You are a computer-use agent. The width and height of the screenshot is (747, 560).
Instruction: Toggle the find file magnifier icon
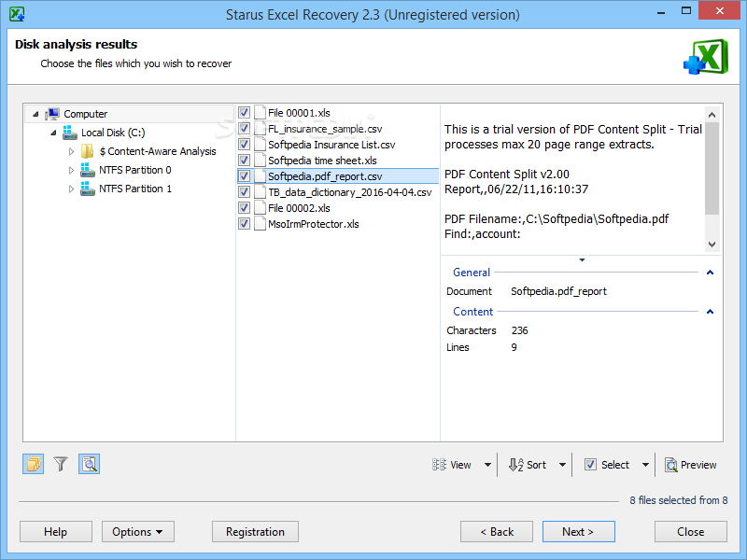pyautogui.click(x=89, y=464)
